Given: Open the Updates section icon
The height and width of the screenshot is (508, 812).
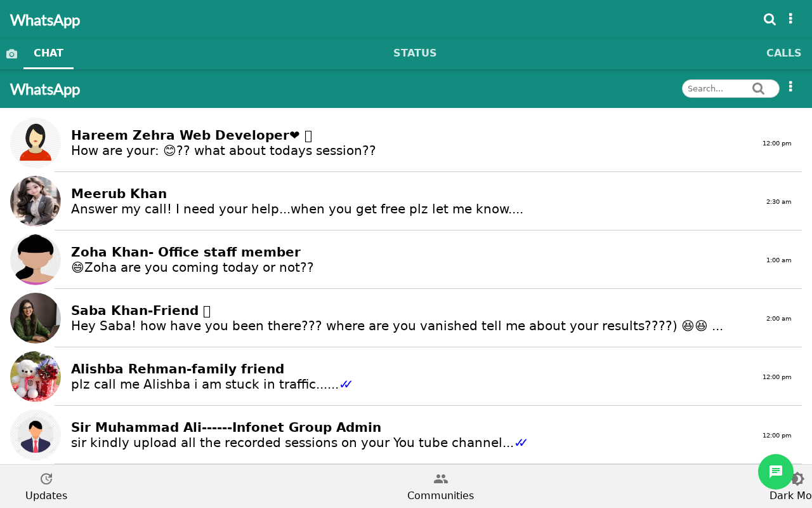Looking at the screenshot, I should point(46,479).
